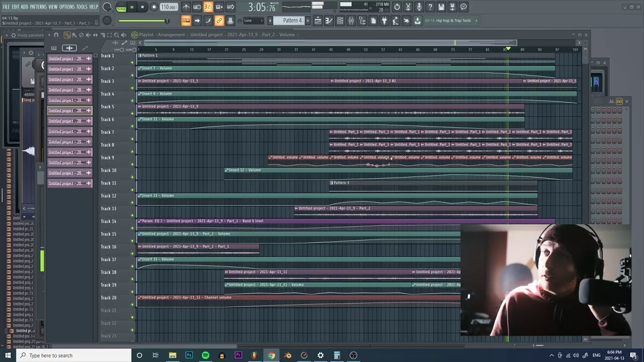
Task: Click the Windows Start button
Action: coord(8,355)
